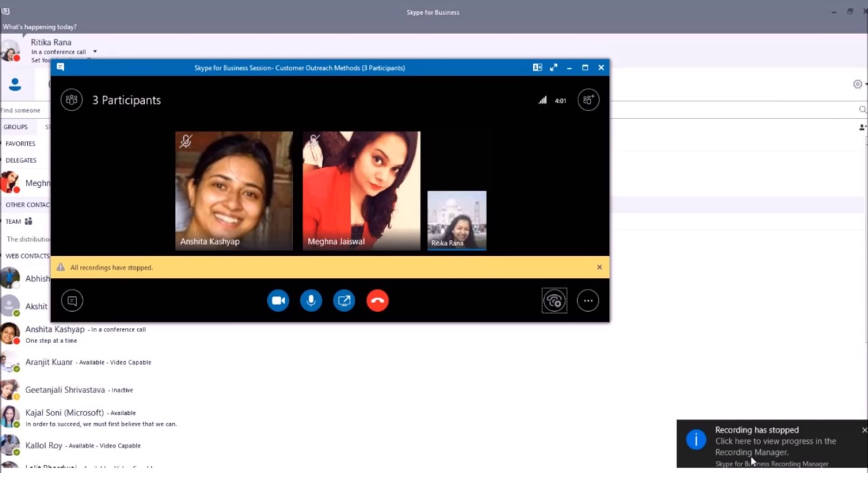Expand the TEAM distribution group
The image size is (868, 488).
pyautogui.click(x=14, y=222)
